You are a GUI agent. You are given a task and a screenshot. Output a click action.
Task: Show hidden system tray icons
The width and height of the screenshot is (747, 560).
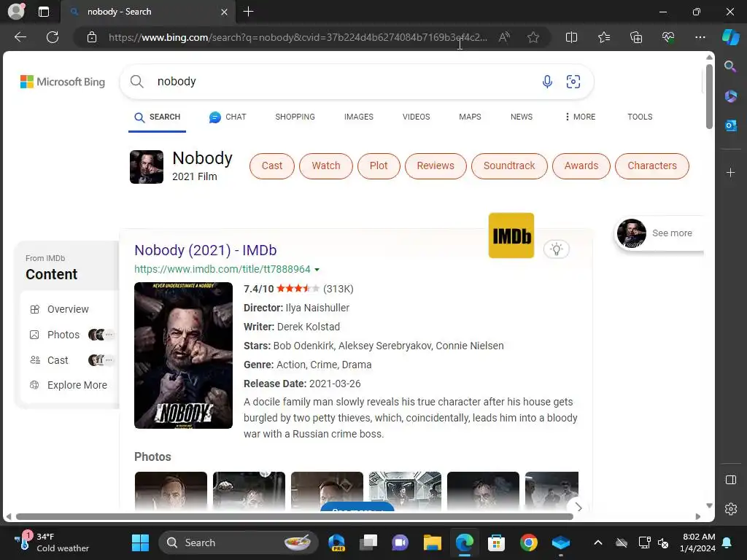click(598, 542)
